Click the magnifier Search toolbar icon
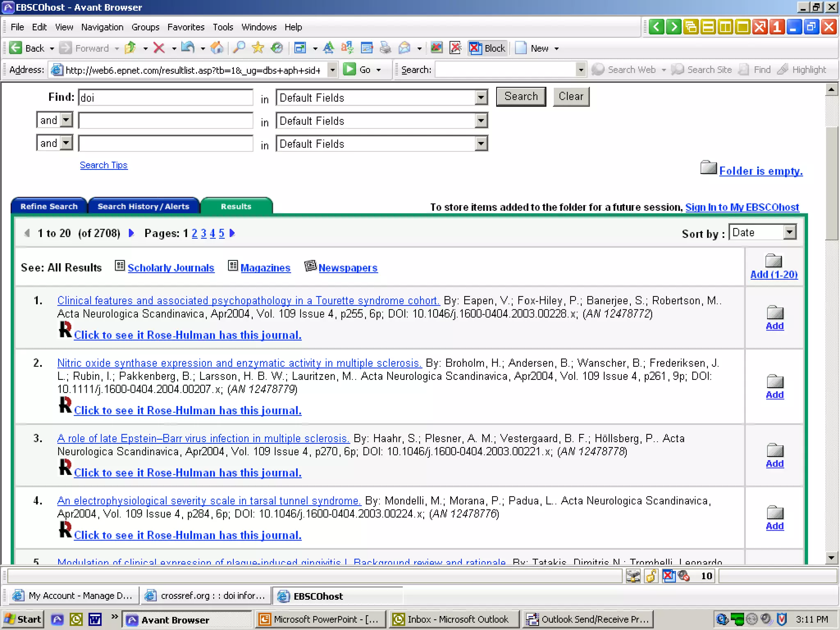 (x=239, y=48)
